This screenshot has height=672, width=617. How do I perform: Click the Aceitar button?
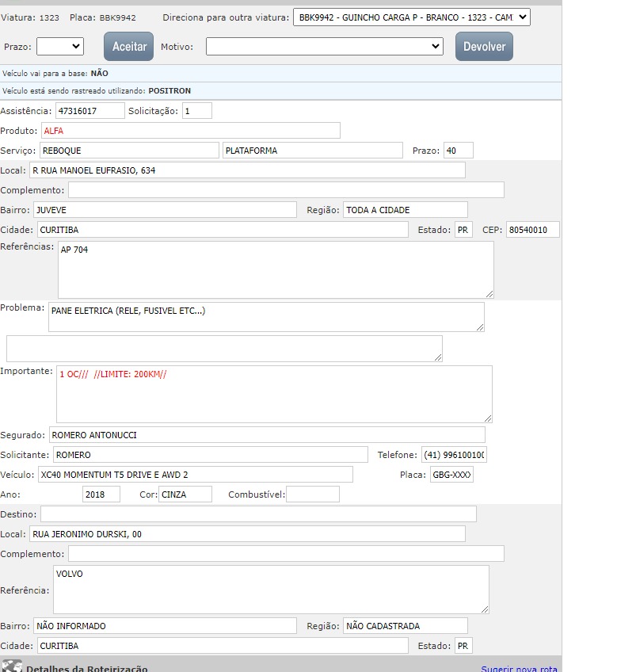pos(128,46)
